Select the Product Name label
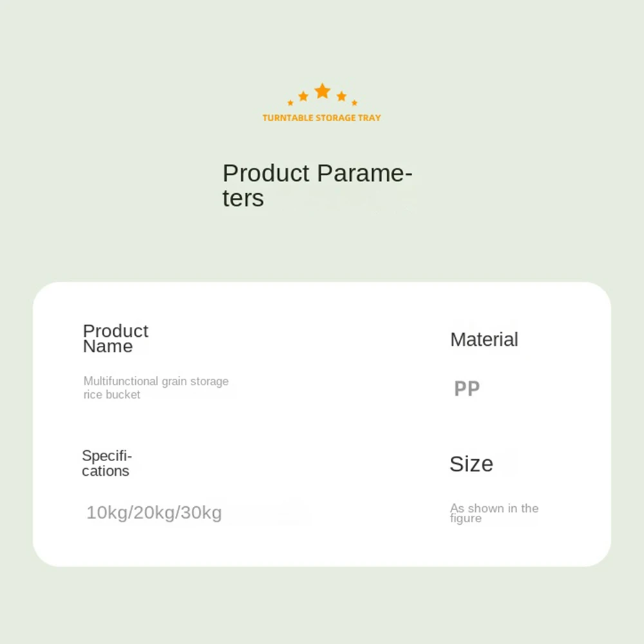The width and height of the screenshot is (644, 644). pos(115,339)
